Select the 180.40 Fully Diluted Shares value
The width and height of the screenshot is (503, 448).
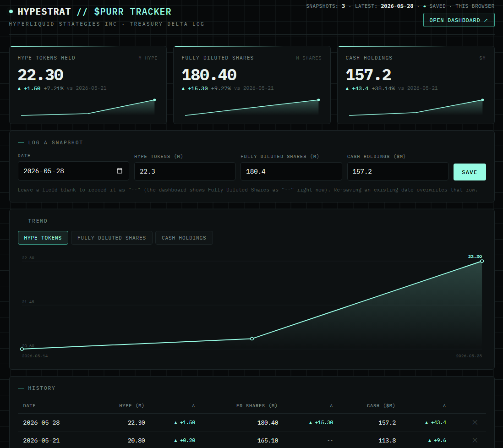click(209, 75)
